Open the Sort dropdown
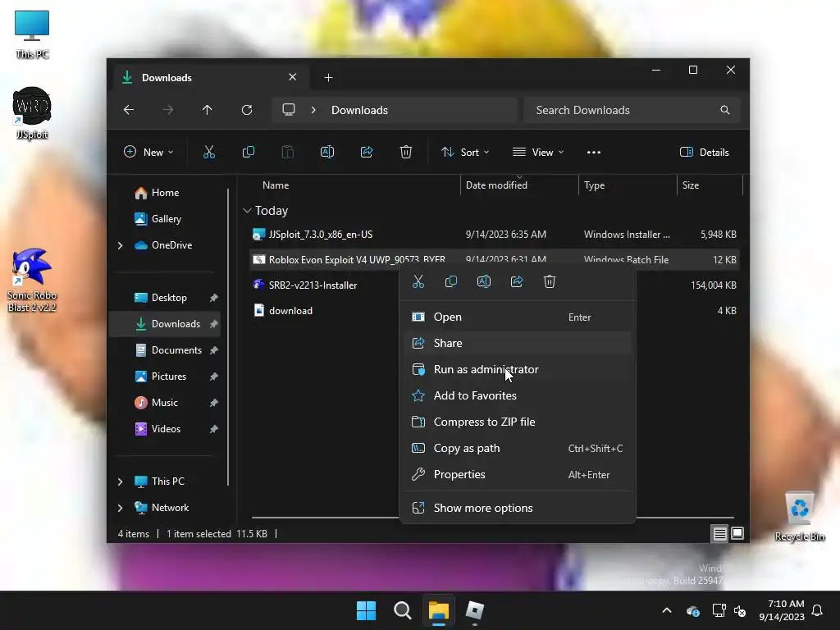Image resolution: width=840 pixels, height=630 pixels. point(464,152)
